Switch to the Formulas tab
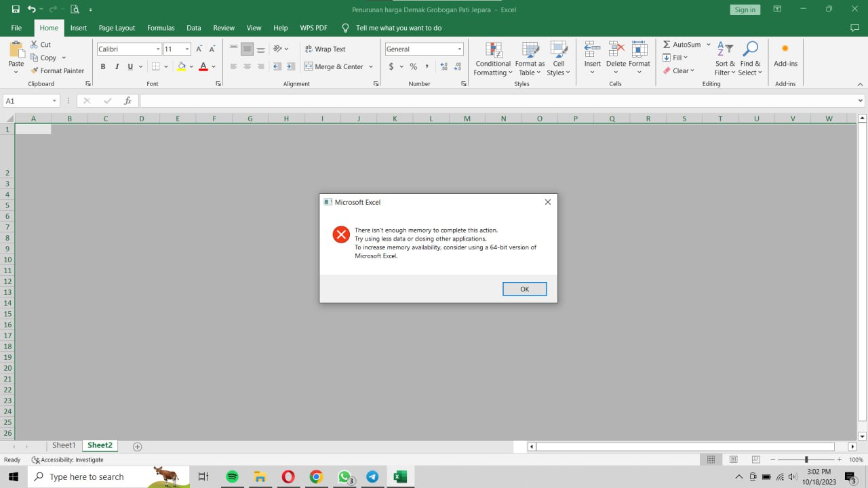868x488 pixels. pyautogui.click(x=161, y=28)
